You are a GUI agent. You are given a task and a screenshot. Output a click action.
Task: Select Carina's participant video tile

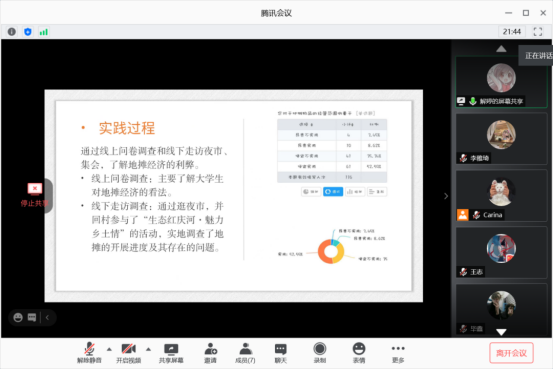[x=501, y=196]
